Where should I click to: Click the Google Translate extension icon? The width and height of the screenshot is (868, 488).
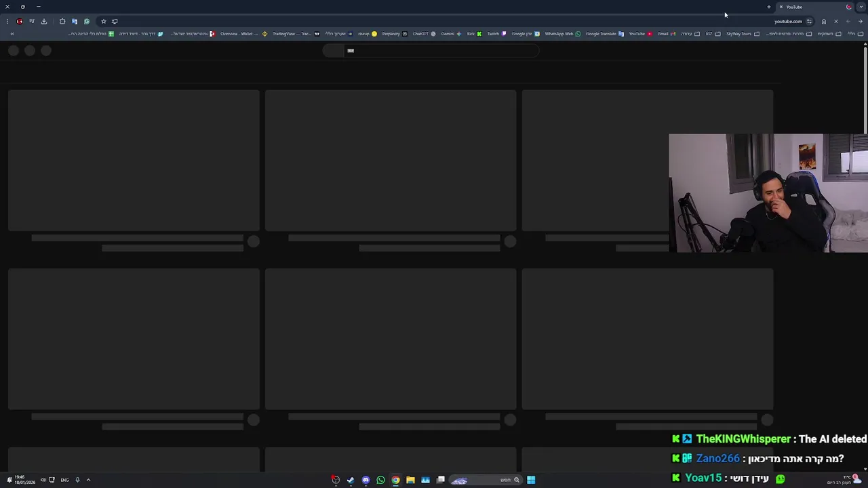coord(75,22)
